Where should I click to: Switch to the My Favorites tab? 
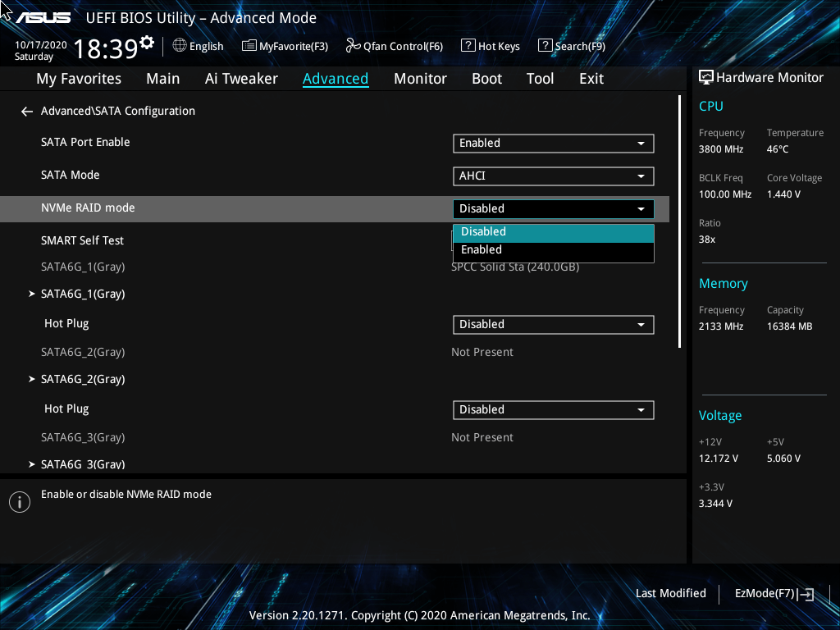click(79, 79)
